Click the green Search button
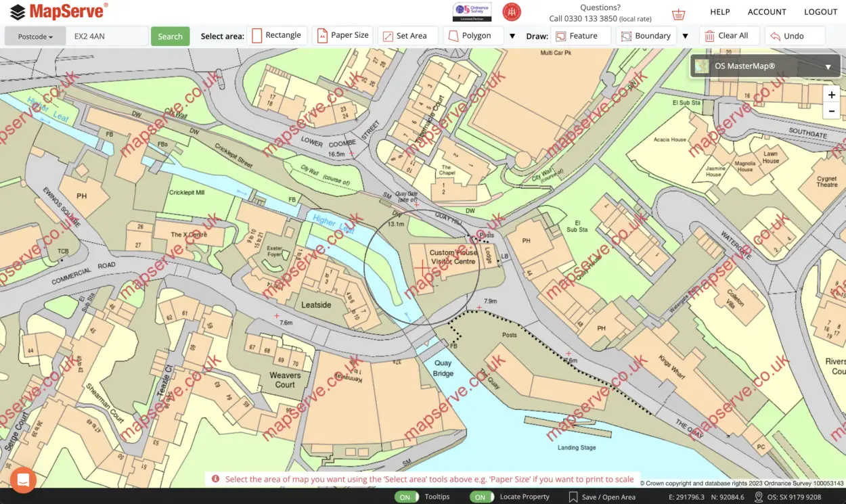Image resolution: width=846 pixels, height=504 pixels. (171, 37)
